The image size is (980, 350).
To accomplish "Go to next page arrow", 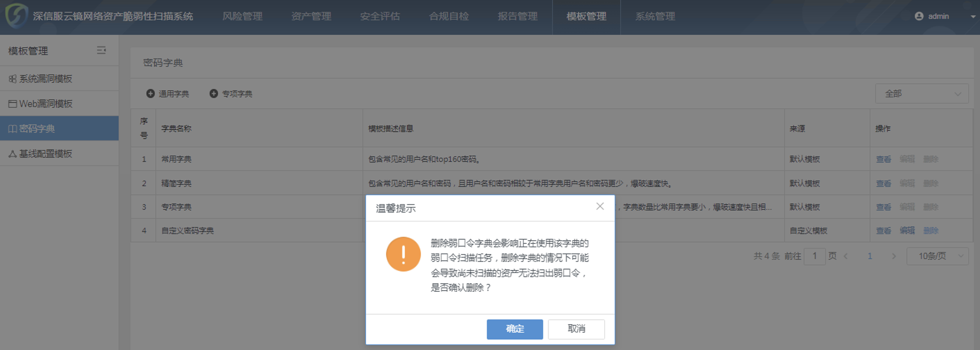I will pyautogui.click(x=893, y=256).
